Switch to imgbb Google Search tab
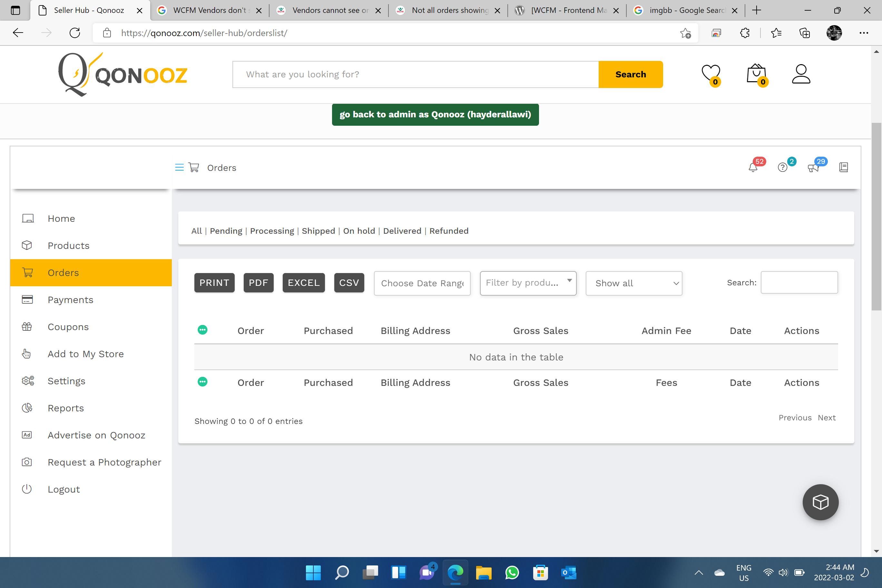 tap(685, 11)
